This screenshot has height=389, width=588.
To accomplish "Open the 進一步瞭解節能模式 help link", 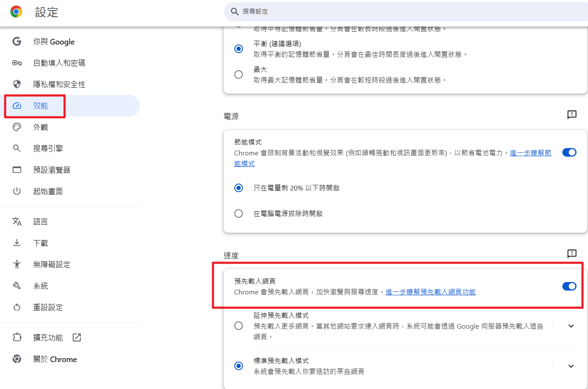I will [x=530, y=153].
